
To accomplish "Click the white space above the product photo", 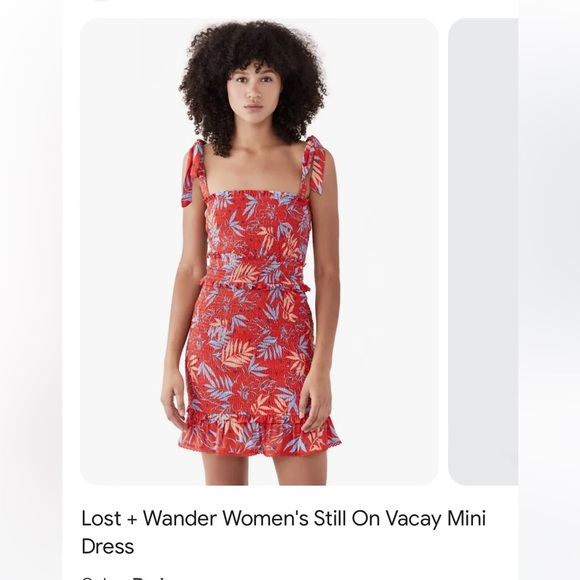I will pyautogui.click(x=290, y=9).
